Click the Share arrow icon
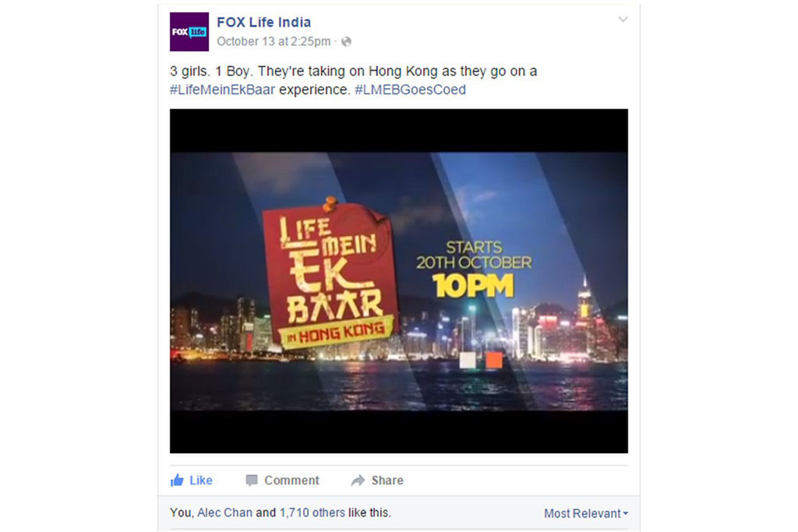The height and width of the screenshot is (532, 798). (358, 481)
